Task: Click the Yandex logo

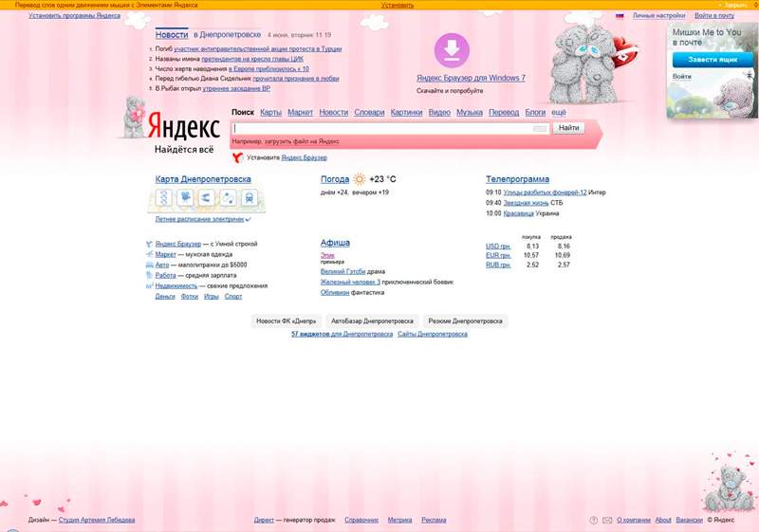Action: pyautogui.click(x=184, y=126)
